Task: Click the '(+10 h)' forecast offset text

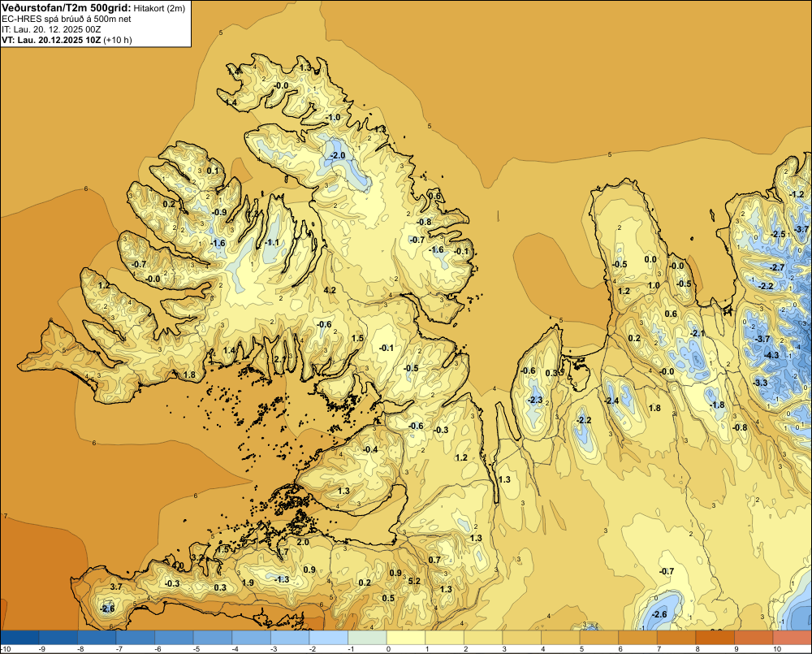Action: point(118,40)
